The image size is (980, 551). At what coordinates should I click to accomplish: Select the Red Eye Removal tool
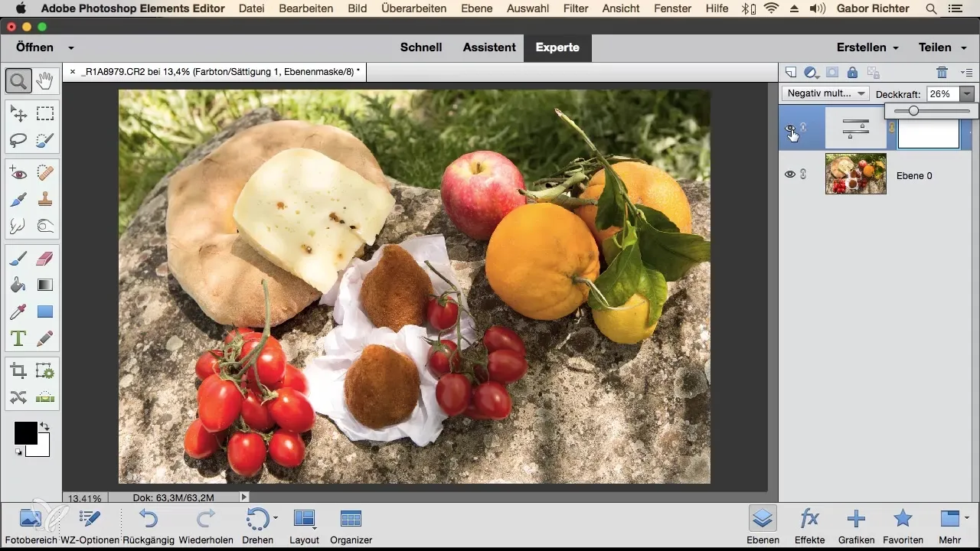click(18, 174)
